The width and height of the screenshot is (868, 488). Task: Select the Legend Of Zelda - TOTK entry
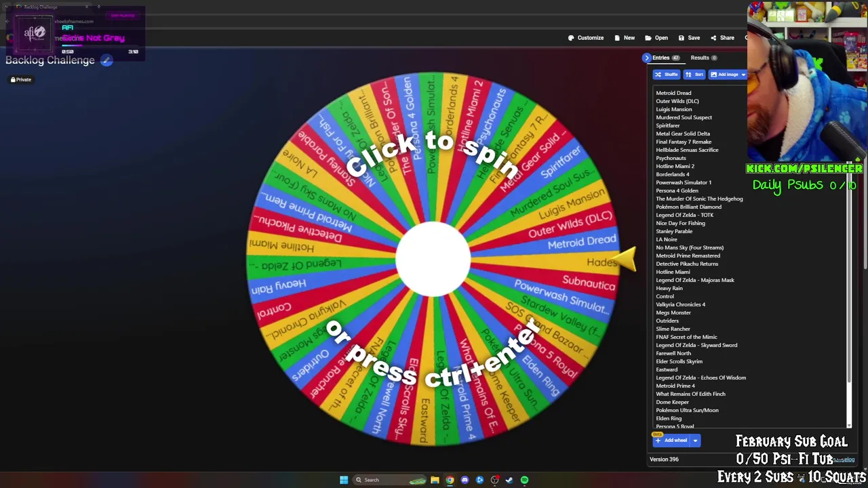coord(684,216)
